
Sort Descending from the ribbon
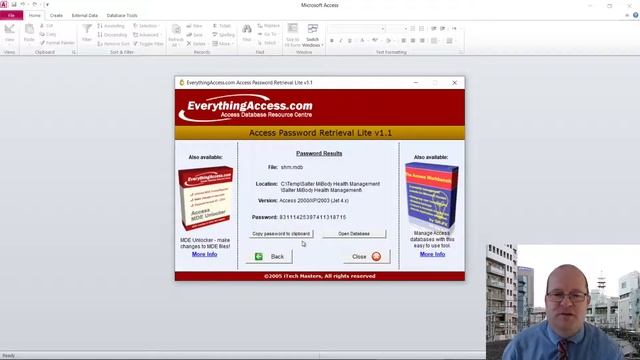(112, 35)
